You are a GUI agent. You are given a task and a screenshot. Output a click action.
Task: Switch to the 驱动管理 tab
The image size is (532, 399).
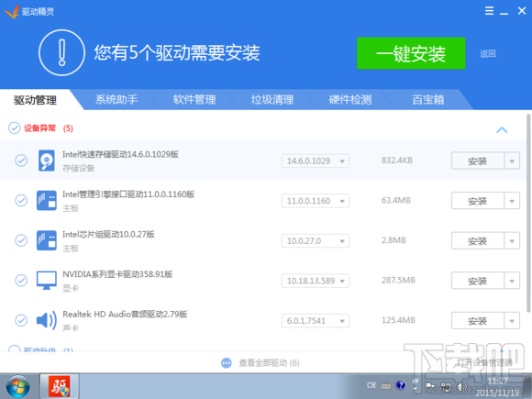[x=35, y=100]
